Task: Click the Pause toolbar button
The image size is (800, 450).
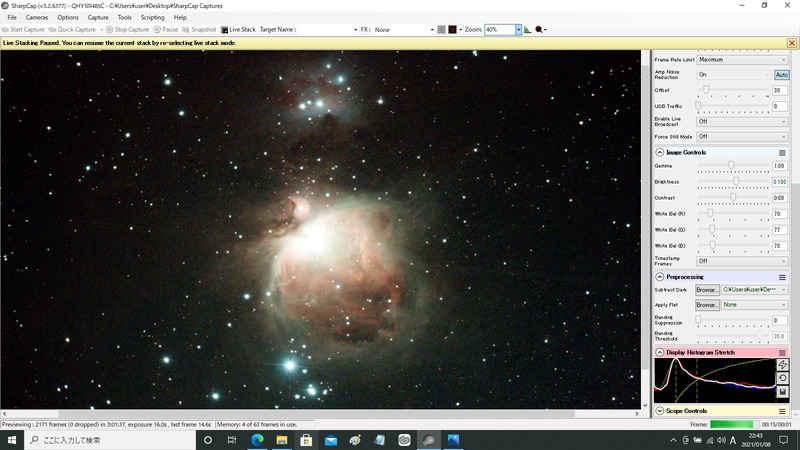Action: click(166, 30)
